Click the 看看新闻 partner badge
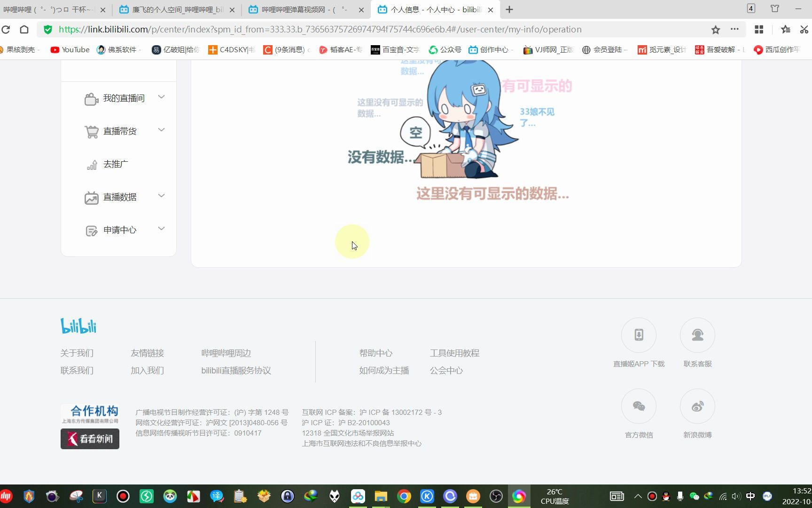Viewport: 812px width, 508px height. point(90,438)
